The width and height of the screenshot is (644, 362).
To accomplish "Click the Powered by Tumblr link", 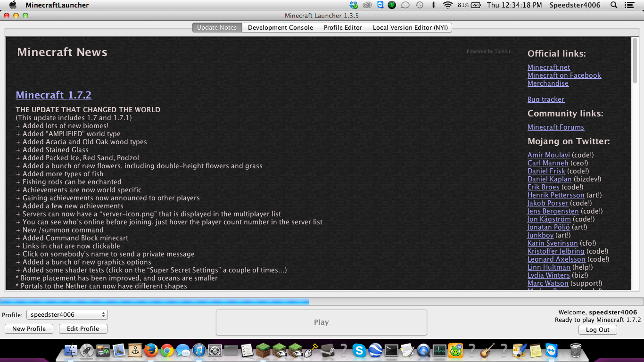I will (x=488, y=51).
